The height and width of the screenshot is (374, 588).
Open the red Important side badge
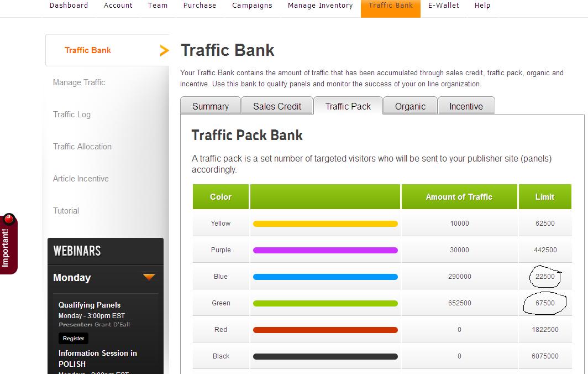pos(8,244)
